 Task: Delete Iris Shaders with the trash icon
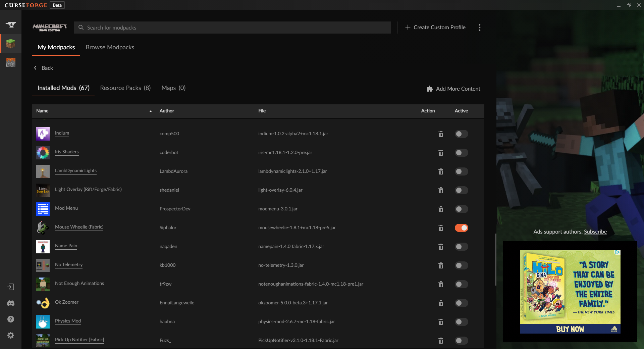pyautogui.click(x=441, y=153)
